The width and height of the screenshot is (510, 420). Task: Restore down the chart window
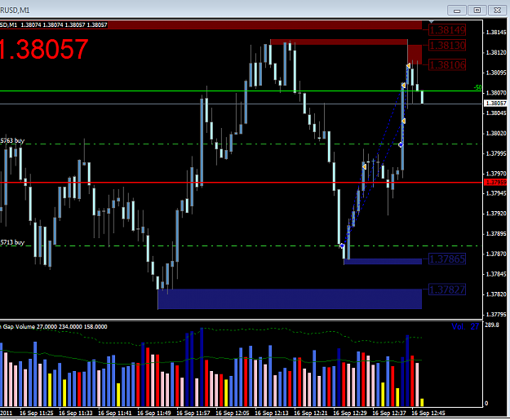[x=477, y=11]
